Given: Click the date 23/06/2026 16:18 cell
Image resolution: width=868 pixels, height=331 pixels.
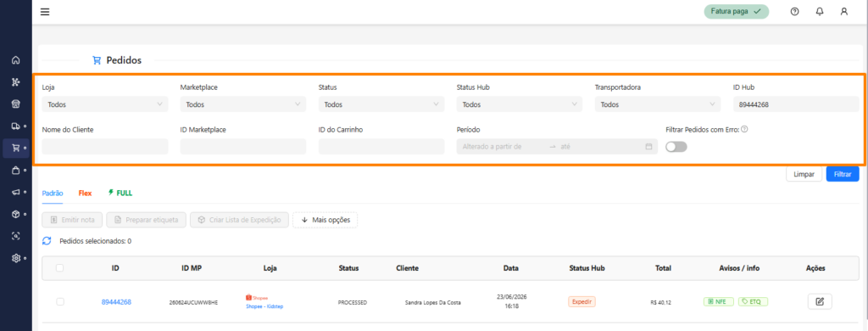Looking at the screenshot, I should (x=511, y=301).
